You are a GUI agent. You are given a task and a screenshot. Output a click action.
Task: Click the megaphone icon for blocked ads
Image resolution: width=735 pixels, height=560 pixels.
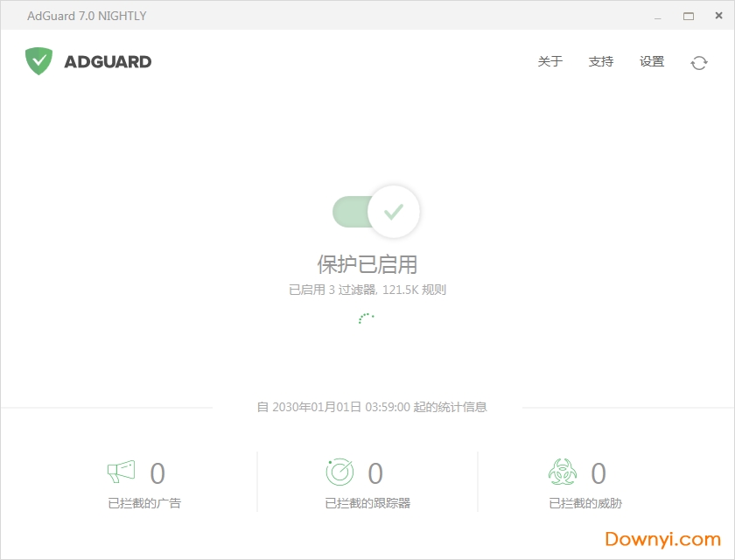[x=120, y=472]
